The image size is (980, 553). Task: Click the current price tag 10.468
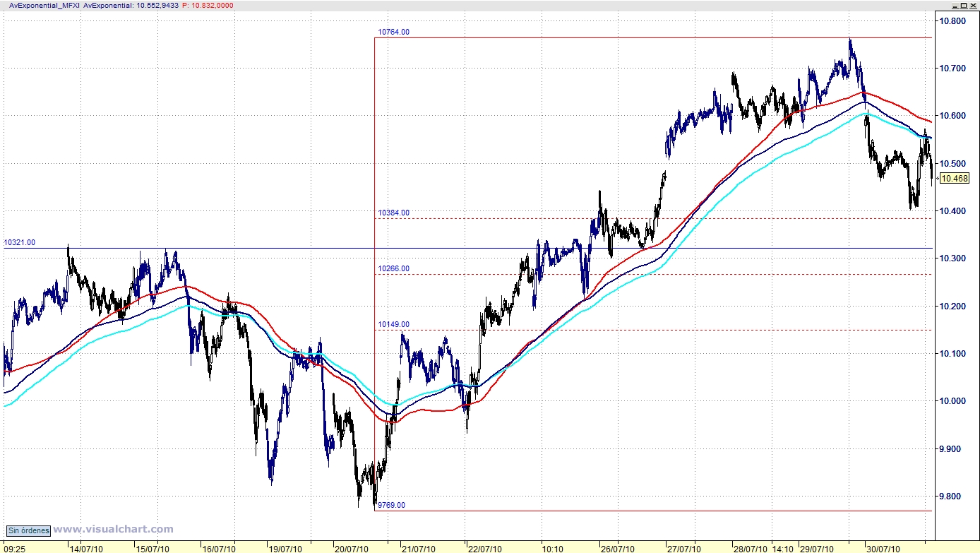point(955,179)
